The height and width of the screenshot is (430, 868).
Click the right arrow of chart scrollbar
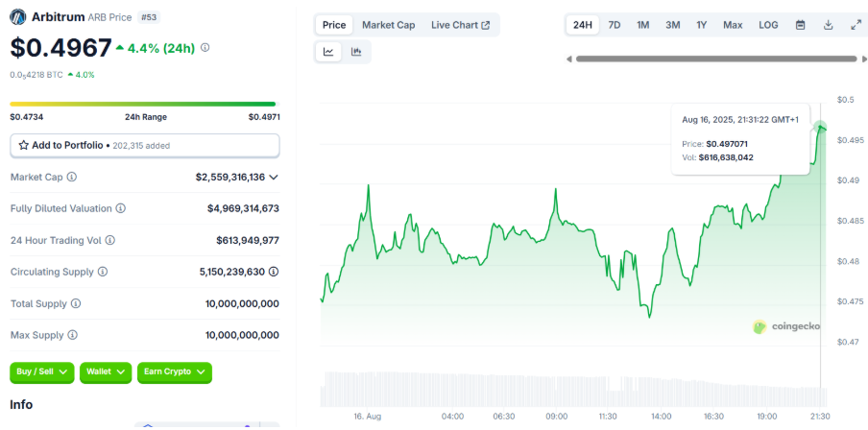click(x=865, y=60)
